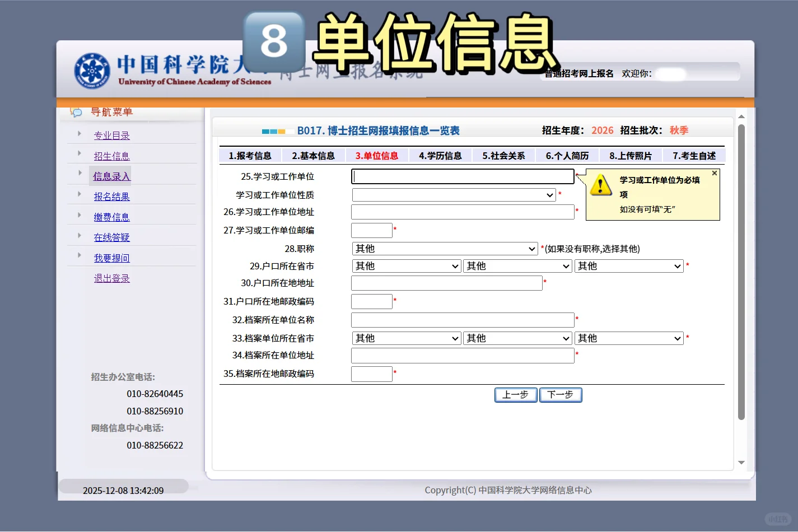Click the scrollbar's up arrow icon
This screenshot has width=798, height=532.
741,116
